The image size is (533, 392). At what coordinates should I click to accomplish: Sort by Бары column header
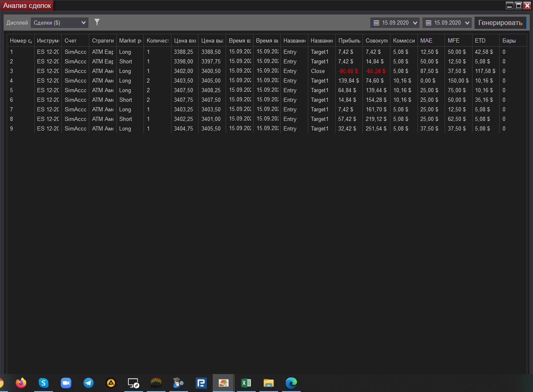[x=513, y=40]
